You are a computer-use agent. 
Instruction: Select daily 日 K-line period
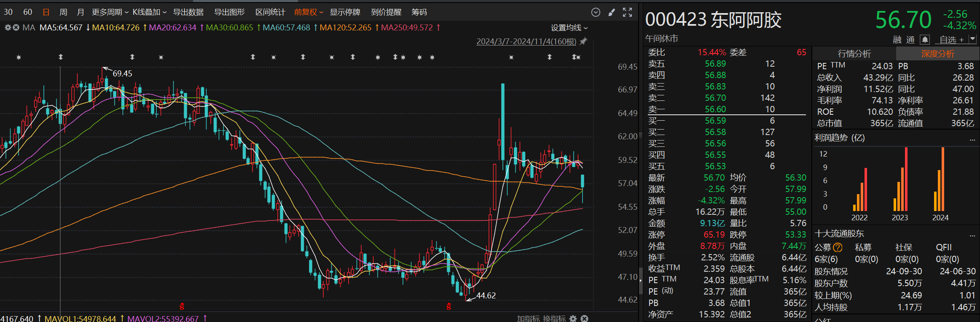(46, 12)
